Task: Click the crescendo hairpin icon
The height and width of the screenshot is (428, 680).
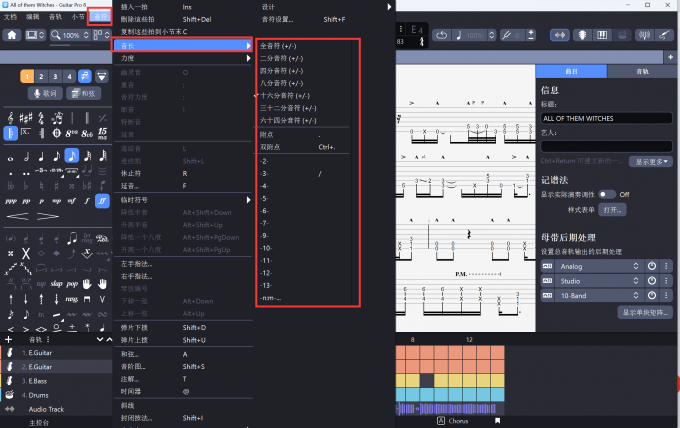Action: coord(18,216)
